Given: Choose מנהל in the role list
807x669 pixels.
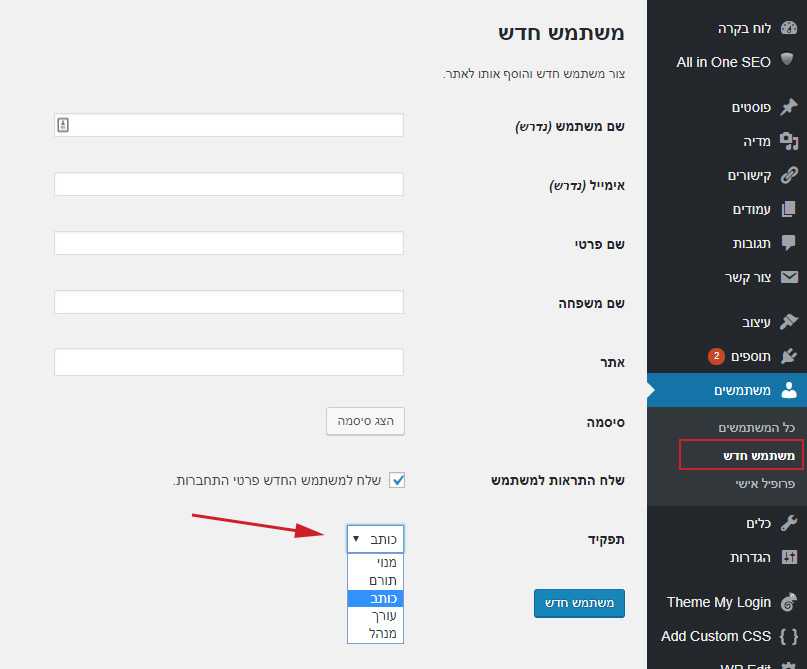Looking at the screenshot, I should pos(375,633).
